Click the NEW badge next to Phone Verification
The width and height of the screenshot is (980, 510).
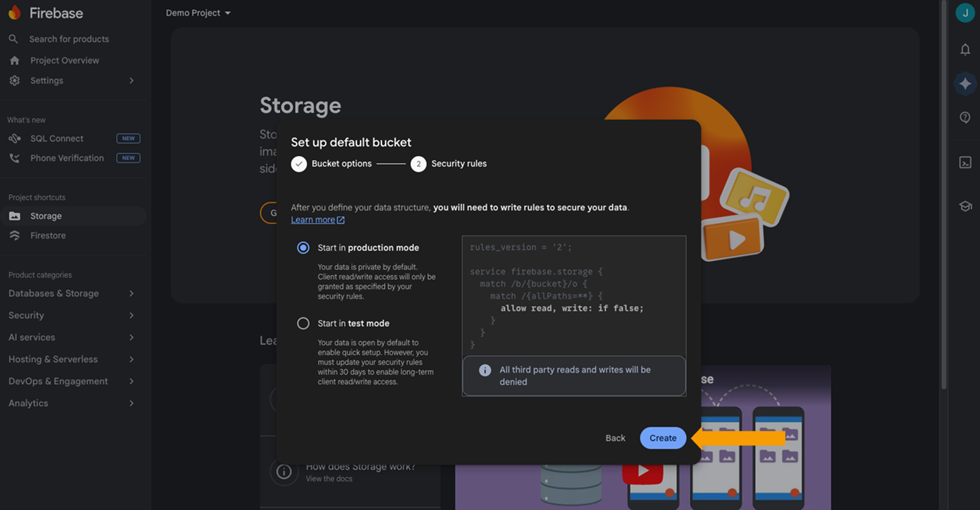click(x=128, y=158)
